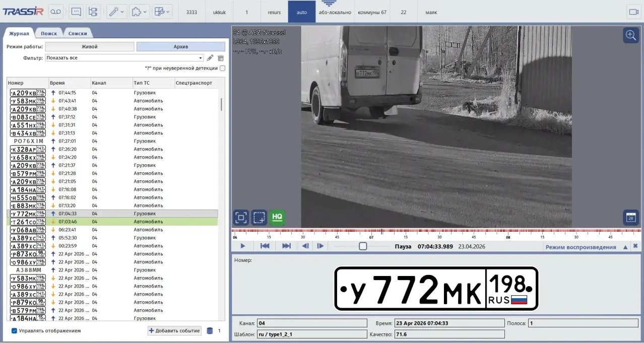Play the archive video
The image size is (644, 343).
[243, 246]
